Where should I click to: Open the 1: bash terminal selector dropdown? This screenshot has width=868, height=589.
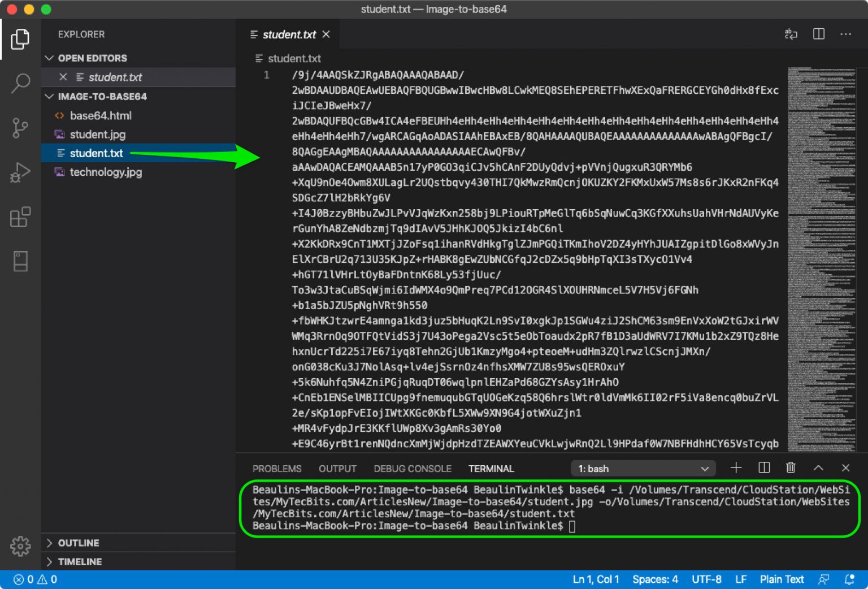pyautogui.click(x=643, y=469)
